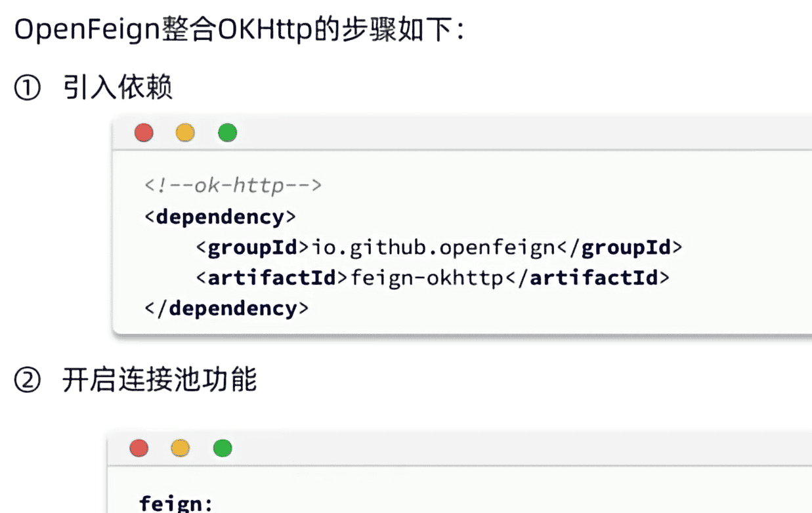Click the opening '<dependency>' tag
Image resolution: width=812 pixels, height=513 pixels.
[220, 216]
